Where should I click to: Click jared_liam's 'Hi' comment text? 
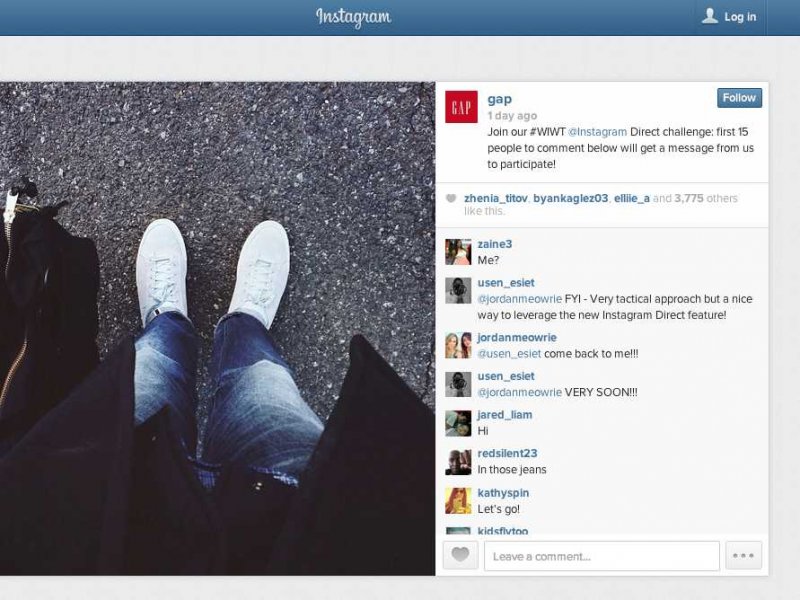pos(483,431)
